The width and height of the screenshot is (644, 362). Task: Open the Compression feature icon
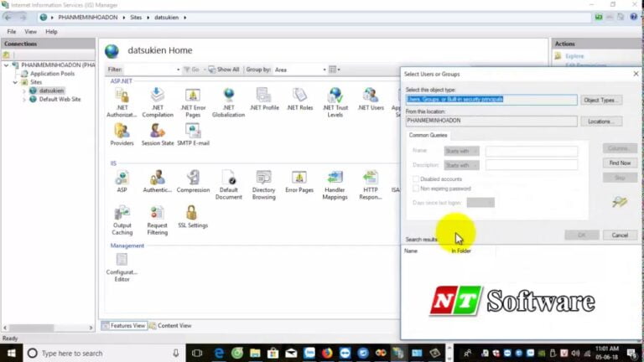click(193, 178)
